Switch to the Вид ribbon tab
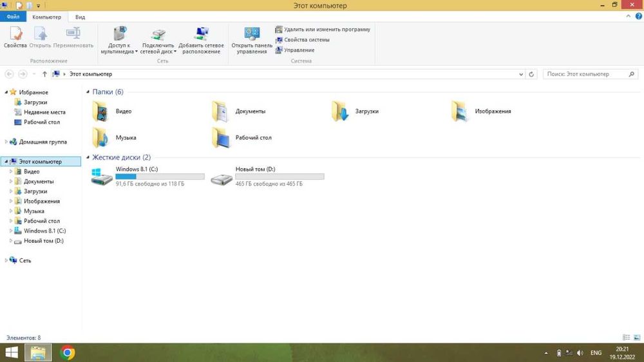The image size is (644, 362). tap(80, 17)
